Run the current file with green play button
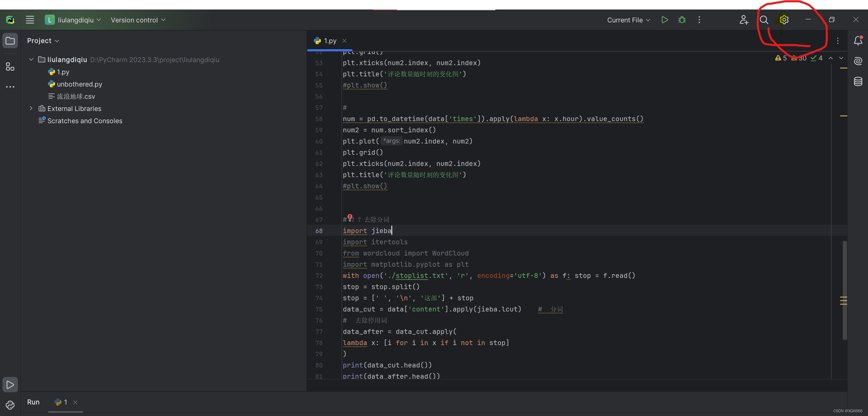The height and width of the screenshot is (416, 868). click(x=665, y=20)
